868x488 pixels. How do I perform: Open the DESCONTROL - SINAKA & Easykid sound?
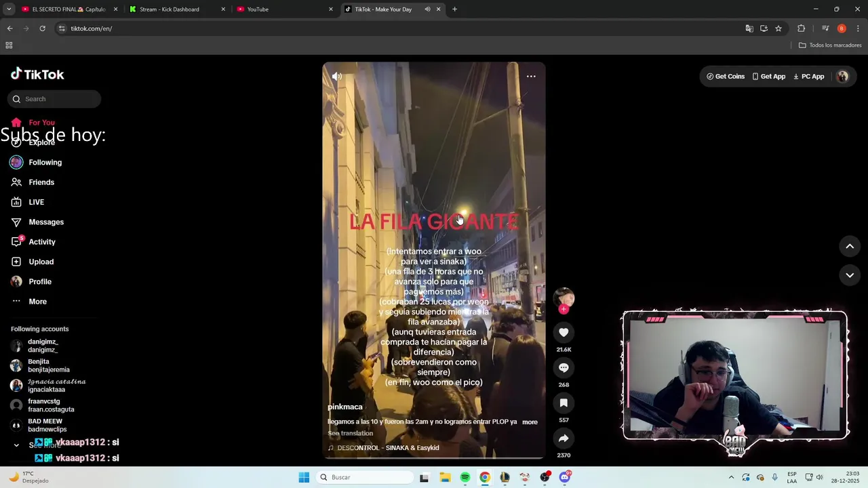pyautogui.click(x=383, y=448)
